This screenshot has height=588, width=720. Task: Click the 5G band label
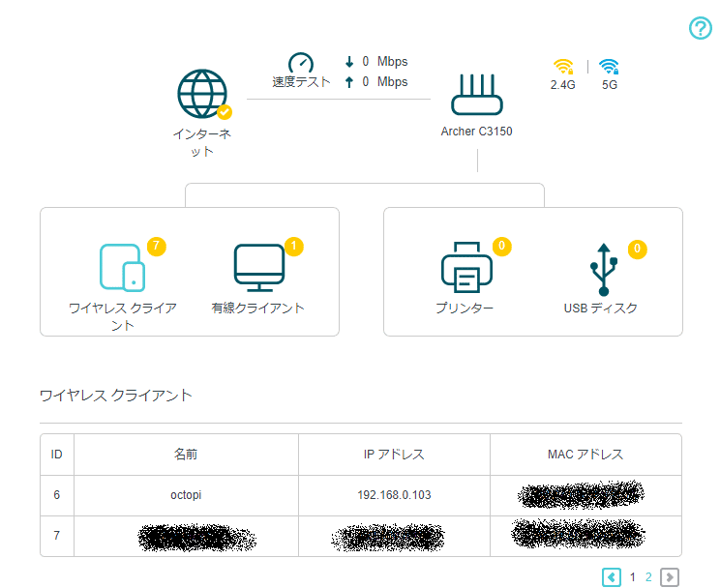(610, 85)
